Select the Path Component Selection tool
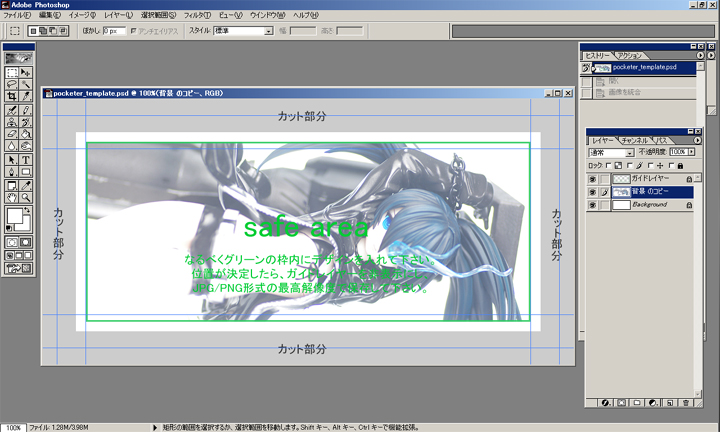Screen dimensions: 720x432 11,160
